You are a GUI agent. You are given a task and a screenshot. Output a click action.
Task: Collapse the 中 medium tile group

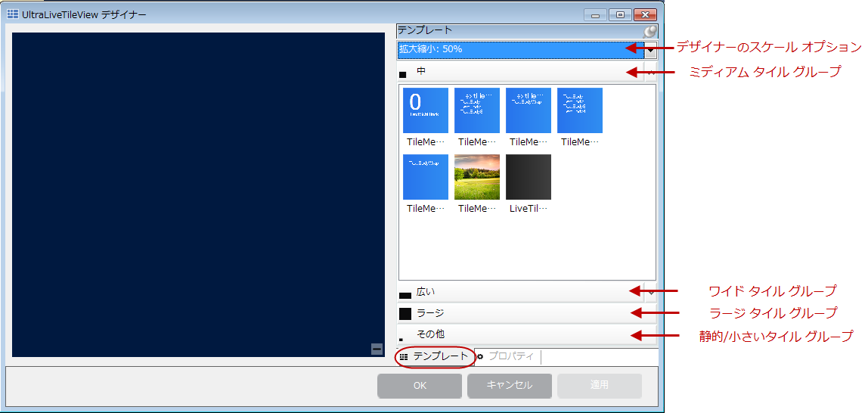(x=651, y=72)
